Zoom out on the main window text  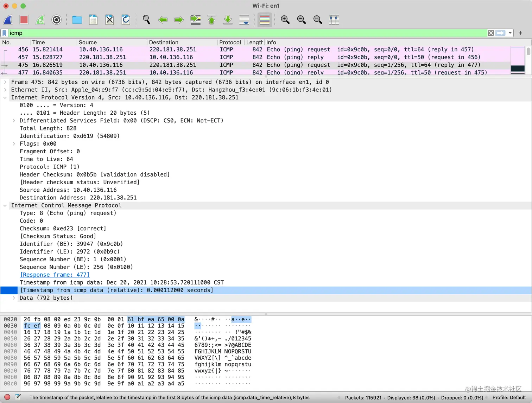[301, 20]
